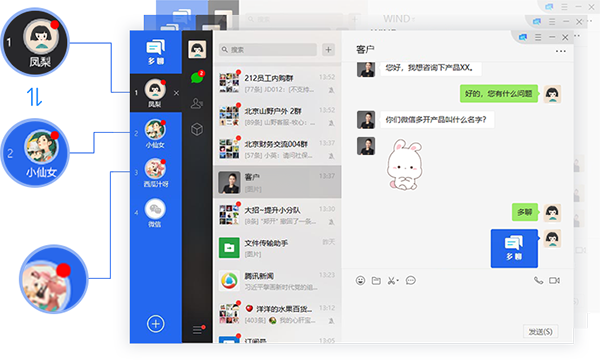This screenshot has height=360, width=600.
Task: Open chat history bubble icon
Action: click(411, 280)
